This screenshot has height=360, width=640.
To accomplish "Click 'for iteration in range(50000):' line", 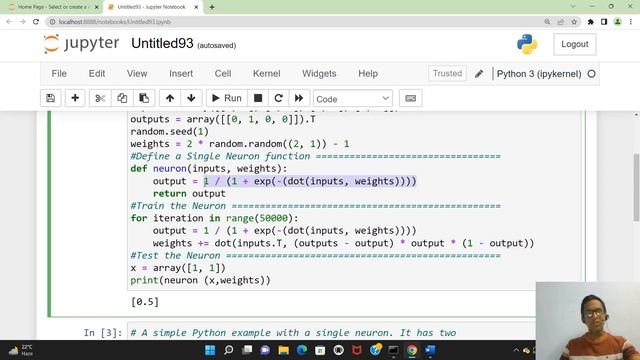I will tap(214, 218).
